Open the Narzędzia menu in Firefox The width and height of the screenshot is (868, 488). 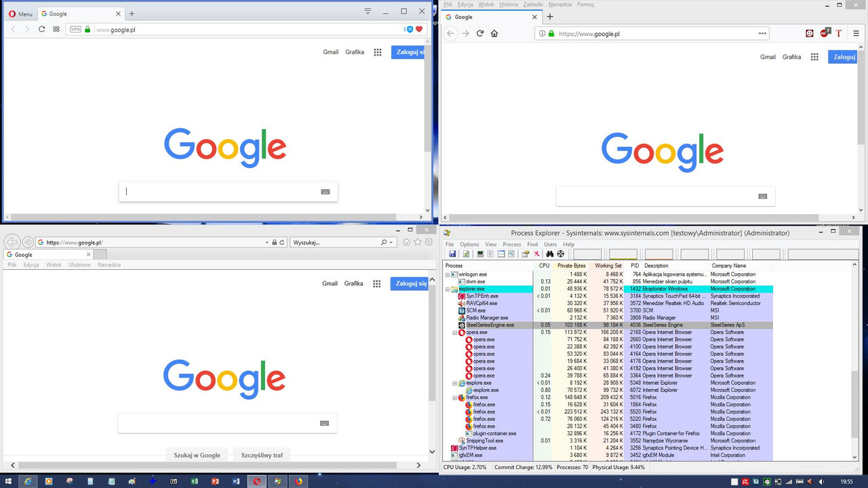(x=560, y=4)
